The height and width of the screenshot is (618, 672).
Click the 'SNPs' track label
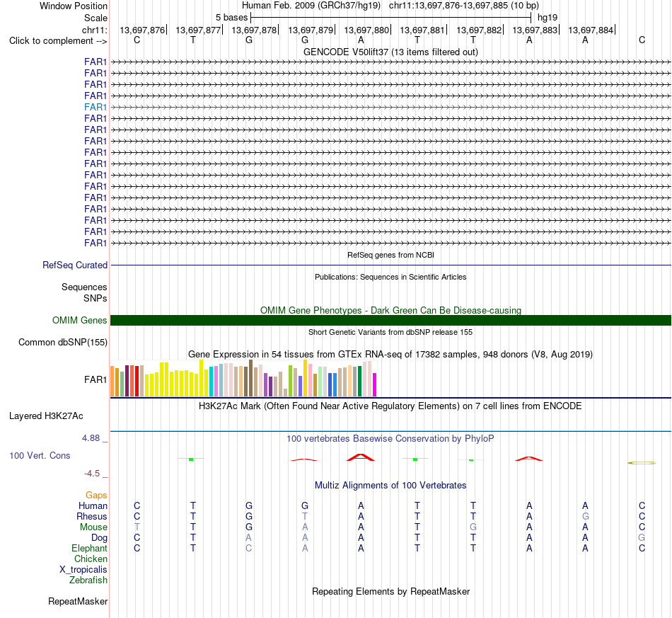coord(95,298)
